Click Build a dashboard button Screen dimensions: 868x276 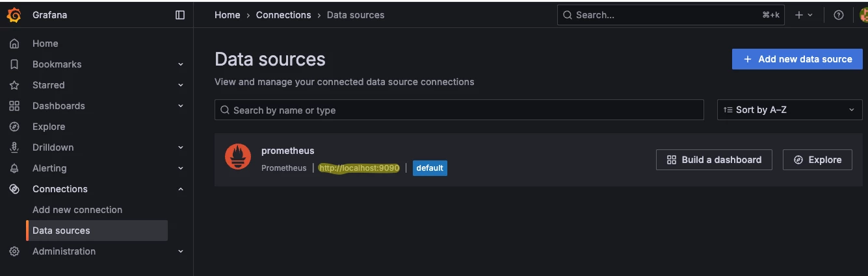pos(714,160)
